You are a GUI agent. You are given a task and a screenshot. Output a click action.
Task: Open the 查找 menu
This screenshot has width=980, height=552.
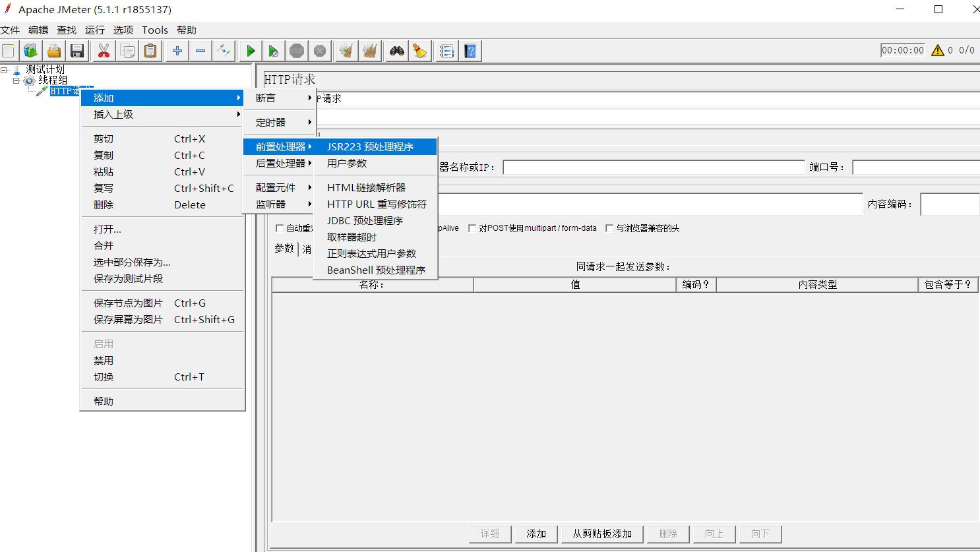tap(67, 30)
